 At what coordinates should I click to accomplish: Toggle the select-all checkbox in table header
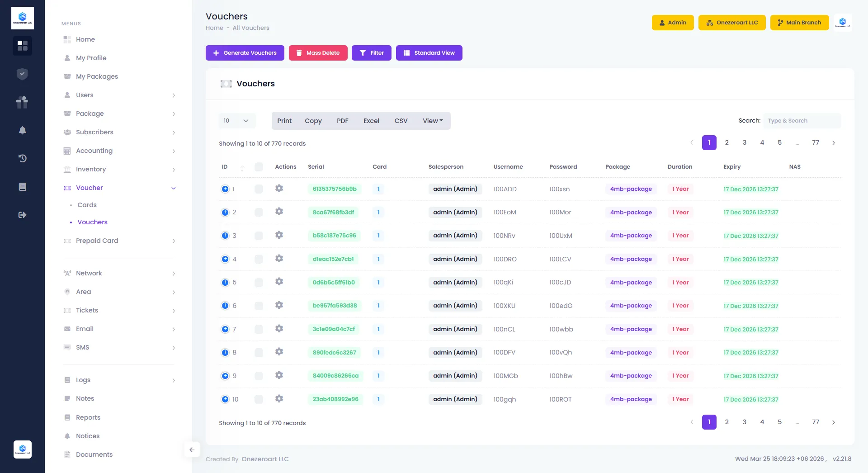click(259, 167)
